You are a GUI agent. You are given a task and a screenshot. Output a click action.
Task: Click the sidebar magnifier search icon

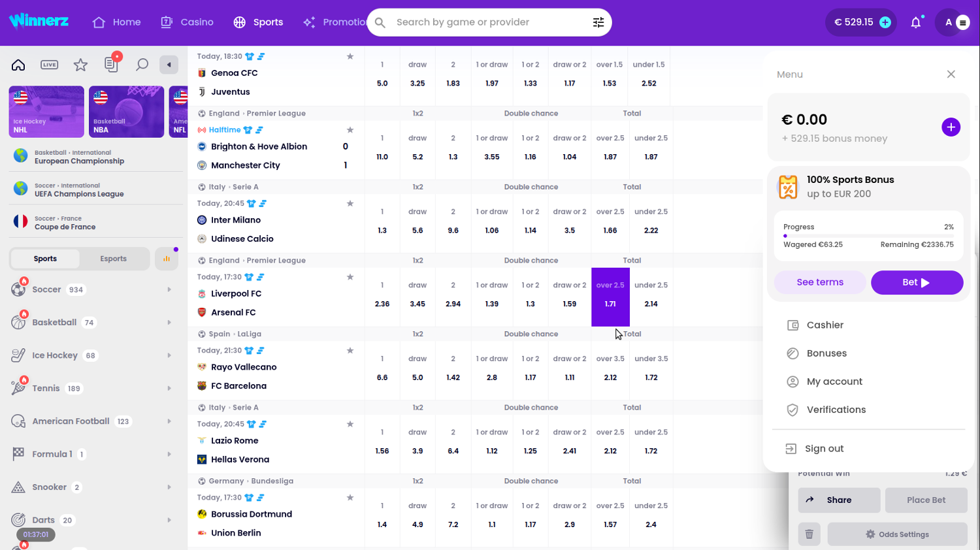pyautogui.click(x=142, y=65)
